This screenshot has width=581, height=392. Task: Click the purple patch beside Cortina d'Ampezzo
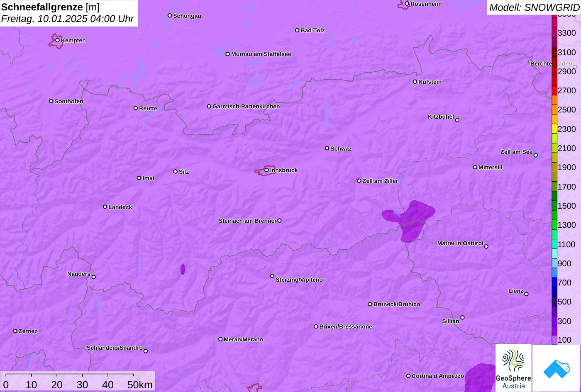[480, 377]
